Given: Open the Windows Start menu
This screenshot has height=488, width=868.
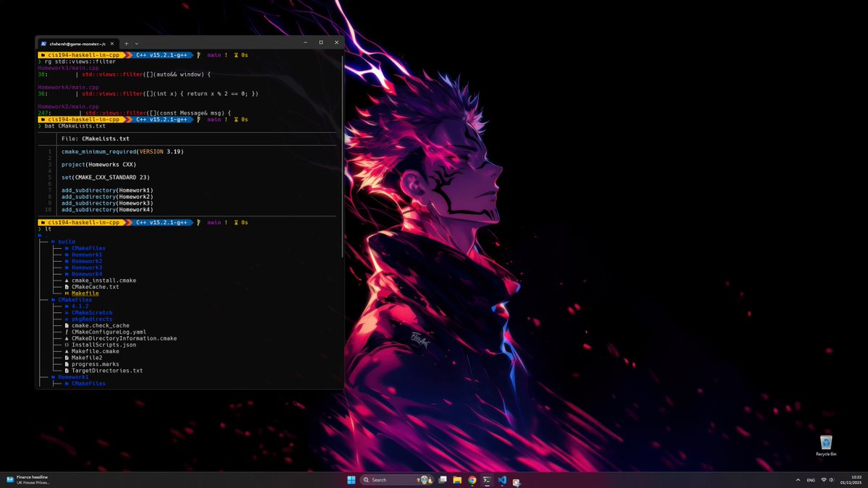Looking at the screenshot, I should [x=352, y=480].
